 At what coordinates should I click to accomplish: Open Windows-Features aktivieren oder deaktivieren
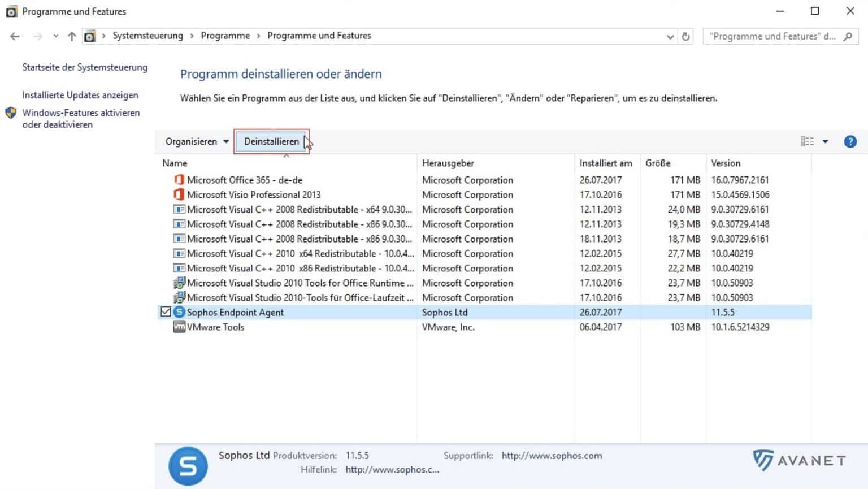(x=81, y=119)
